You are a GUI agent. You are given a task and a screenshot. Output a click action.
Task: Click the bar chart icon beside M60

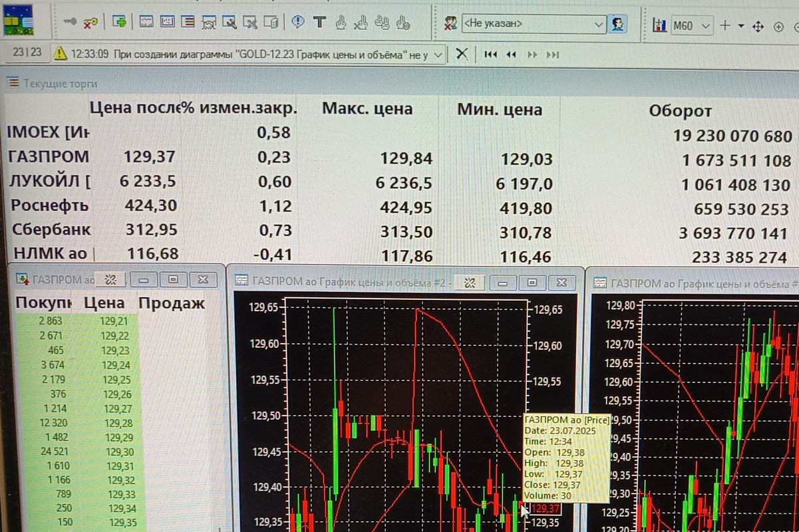tap(660, 26)
